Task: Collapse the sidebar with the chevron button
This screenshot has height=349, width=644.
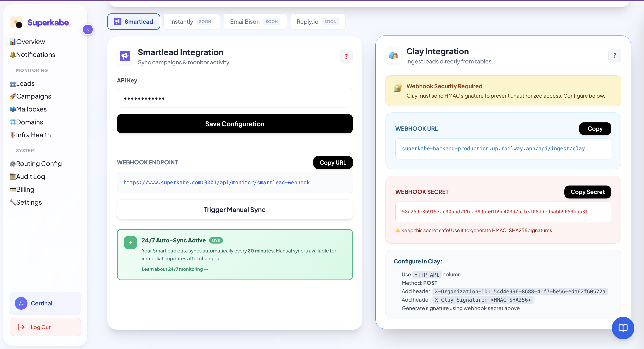Action: point(88,29)
